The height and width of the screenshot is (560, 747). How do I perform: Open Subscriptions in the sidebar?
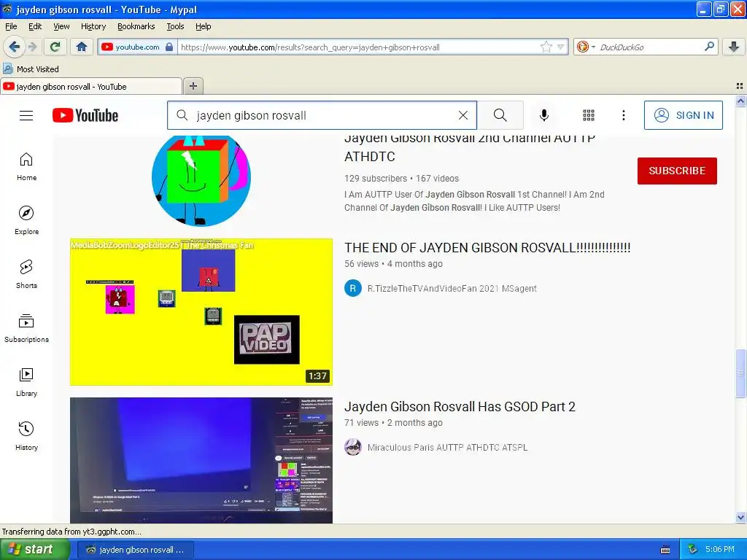[x=26, y=328]
